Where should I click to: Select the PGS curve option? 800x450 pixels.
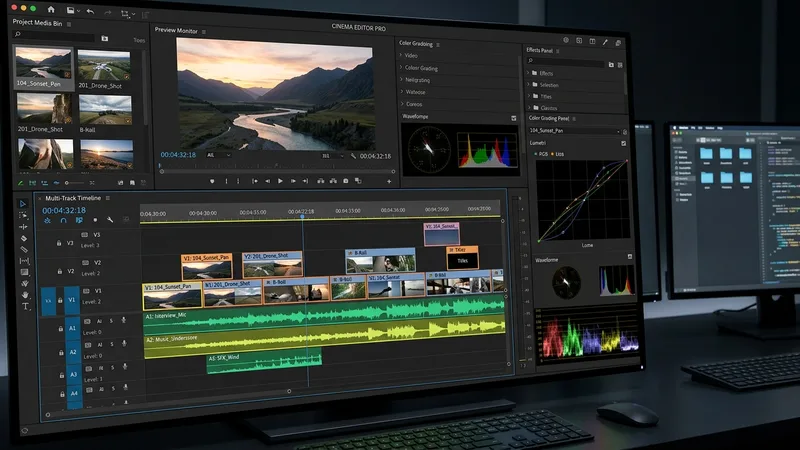541,154
